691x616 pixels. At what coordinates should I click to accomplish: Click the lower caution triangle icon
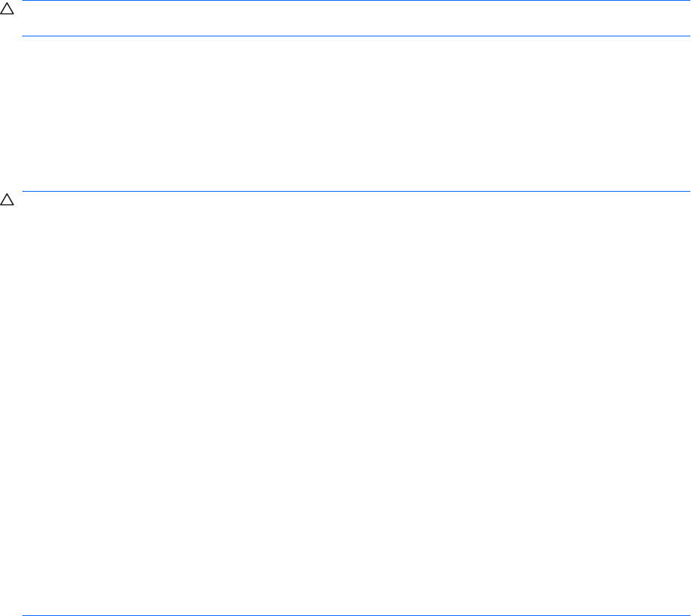(7, 199)
